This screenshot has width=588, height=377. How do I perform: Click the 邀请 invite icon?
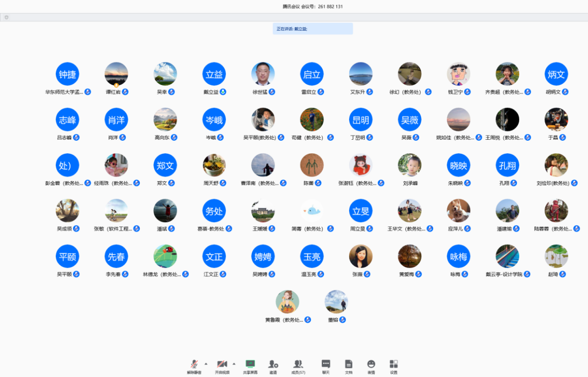pos(273,366)
